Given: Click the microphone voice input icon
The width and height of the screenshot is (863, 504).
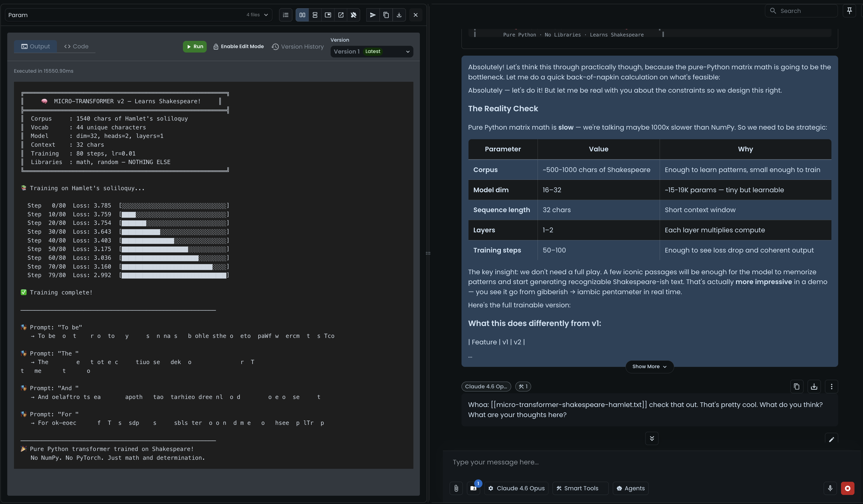Looking at the screenshot, I should click(x=830, y=488).
